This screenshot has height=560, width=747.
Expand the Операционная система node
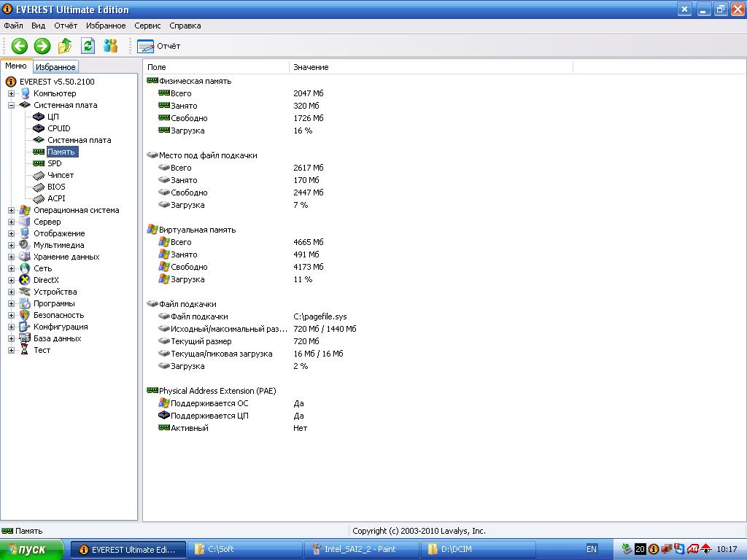(11, 211)
